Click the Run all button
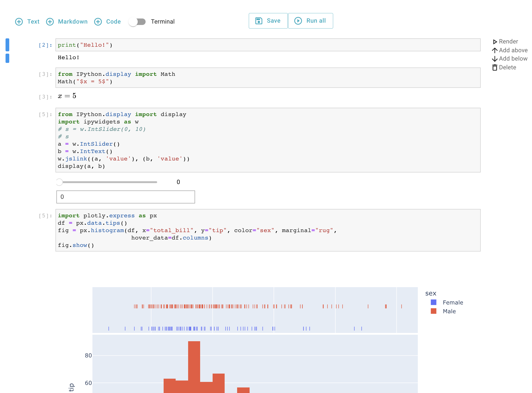532x393 pixels. click(x=311, y=20)
